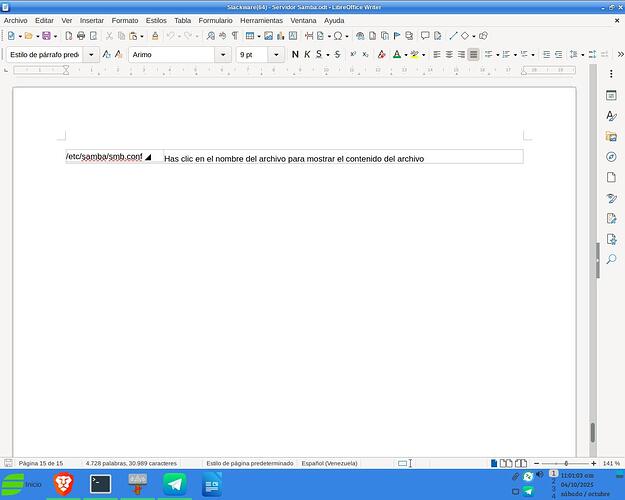Viewport: 625px width, 500px height.
Task: Expand paragraph style dropdown
Action: (x=92, y=55)
